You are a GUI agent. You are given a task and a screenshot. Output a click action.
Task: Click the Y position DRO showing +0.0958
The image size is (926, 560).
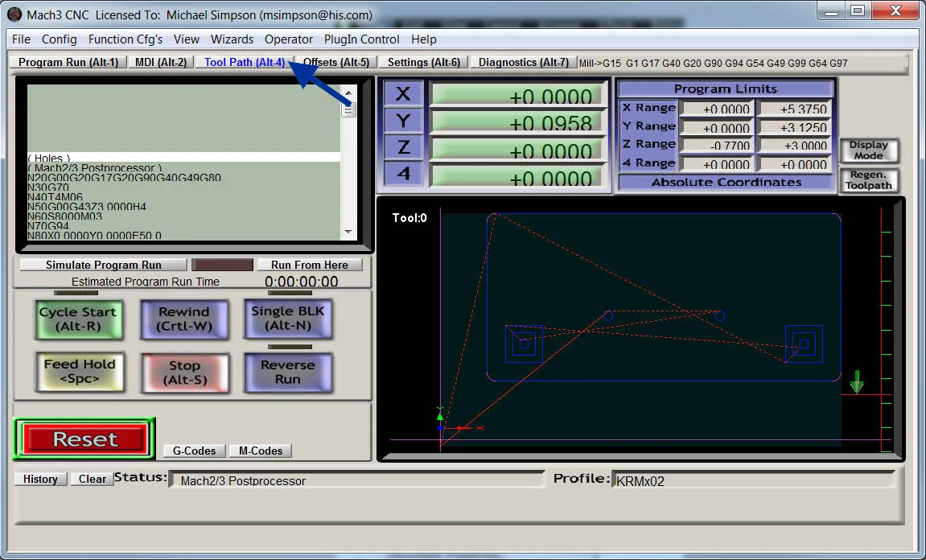(x=517, y=121)
